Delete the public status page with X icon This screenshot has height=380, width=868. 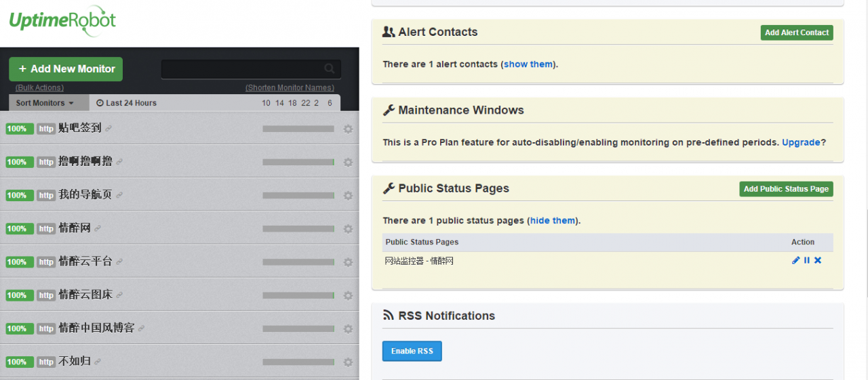(818, 260)
